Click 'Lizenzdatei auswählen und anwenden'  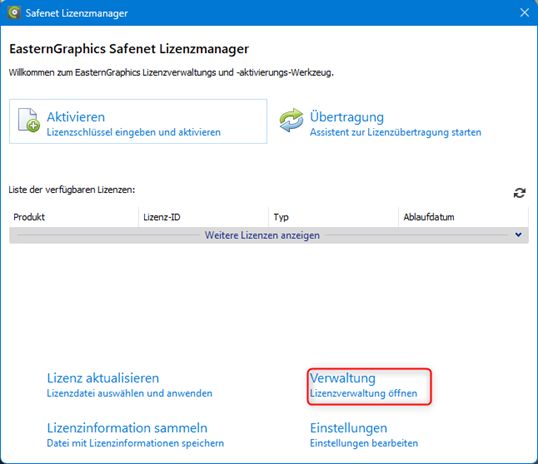click(x=129, y=393)
